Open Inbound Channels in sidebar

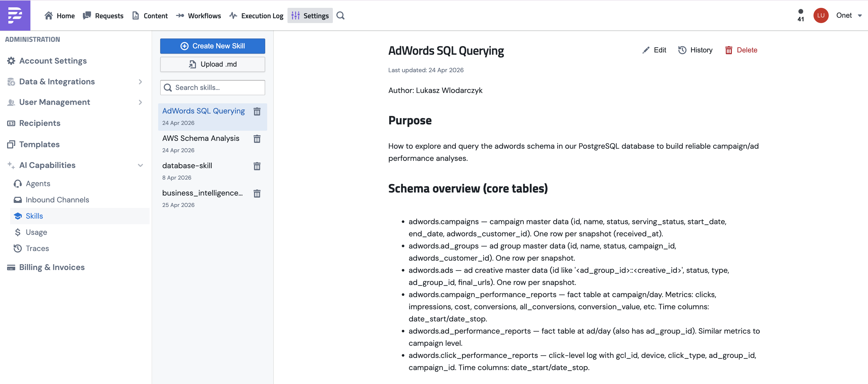click(x=57, y=200)
